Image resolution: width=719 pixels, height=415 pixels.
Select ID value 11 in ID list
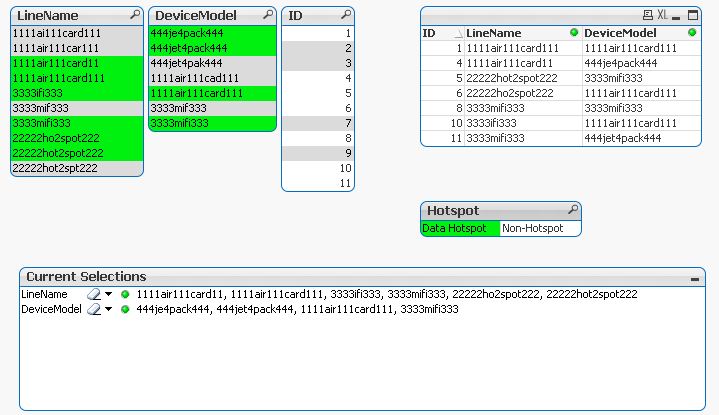(318, 183)
